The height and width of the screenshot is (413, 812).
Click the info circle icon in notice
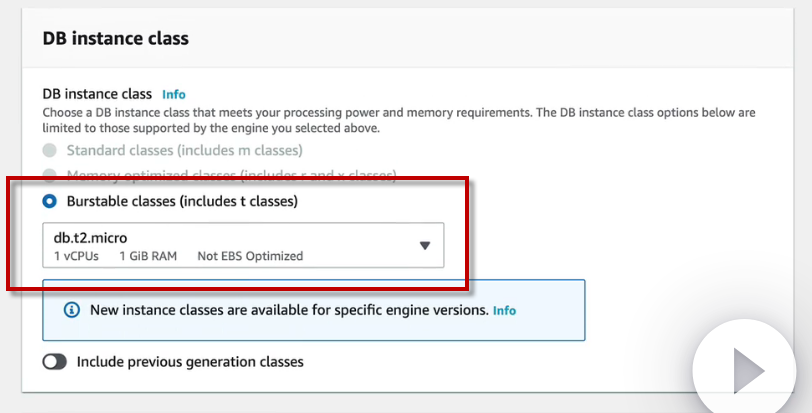71,310
